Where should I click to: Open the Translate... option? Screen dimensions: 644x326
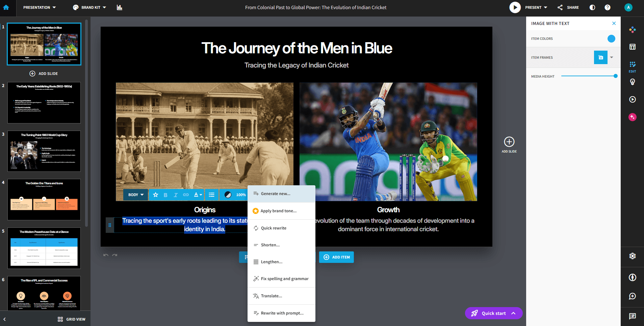281,296
